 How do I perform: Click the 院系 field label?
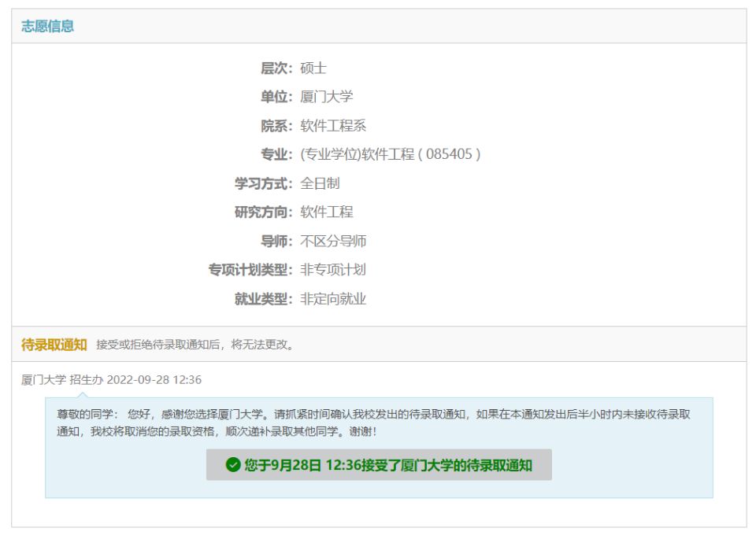276,126
